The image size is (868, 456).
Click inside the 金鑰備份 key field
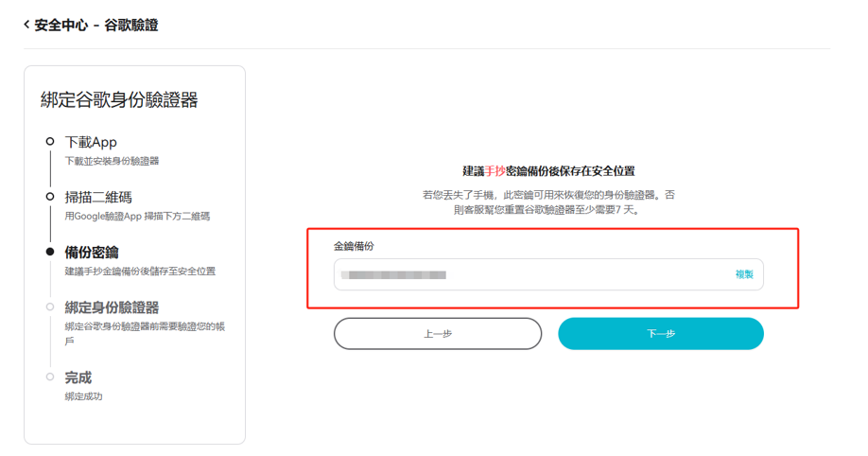tap(548, 274)
